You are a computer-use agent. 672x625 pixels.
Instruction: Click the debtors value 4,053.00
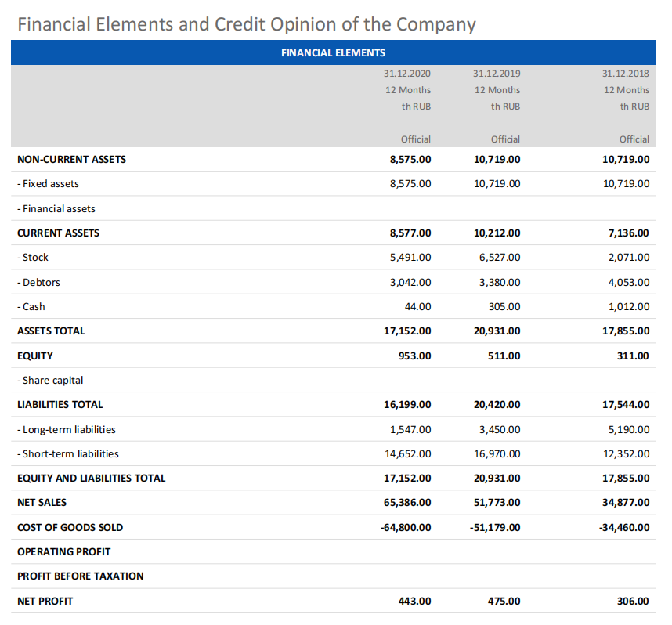coord(629,283)
